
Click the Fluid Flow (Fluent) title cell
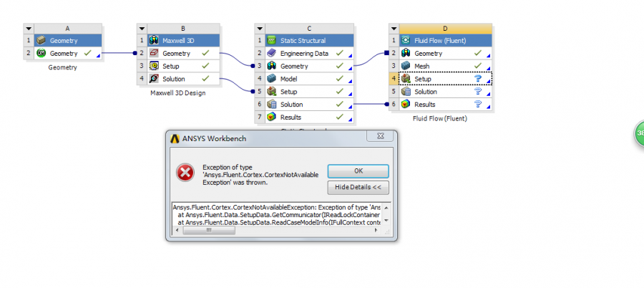click(445, 40)
